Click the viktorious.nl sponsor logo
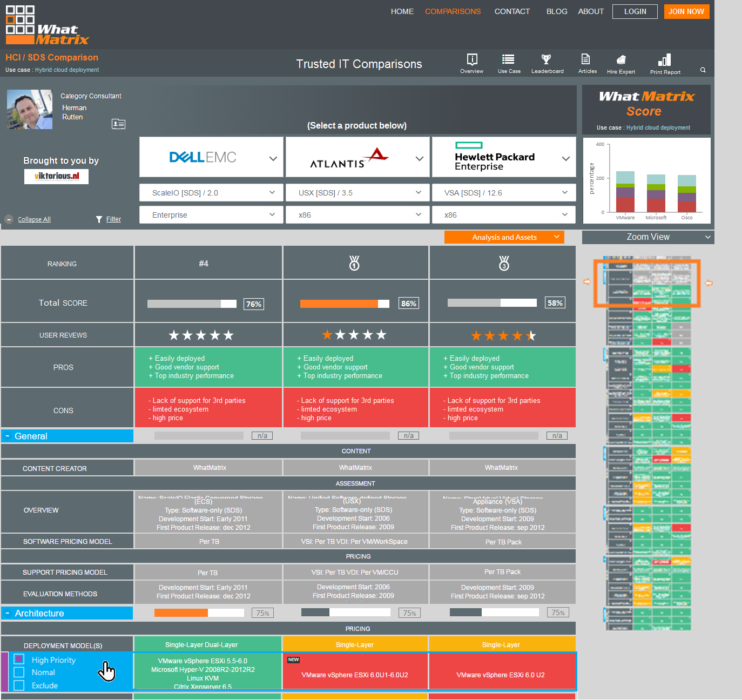742x700 pixels. [56, 176]
